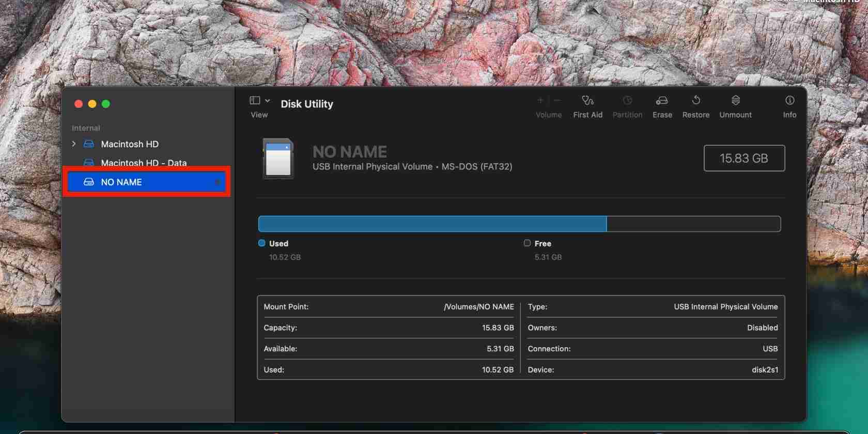Zoom the Disk Utility window with green button

pos(106,104)
